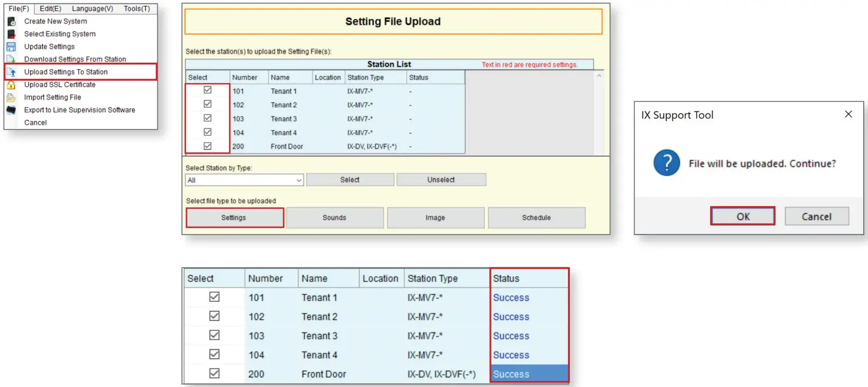Click the Unselect button
868x387 pixels.
point(441,180)
